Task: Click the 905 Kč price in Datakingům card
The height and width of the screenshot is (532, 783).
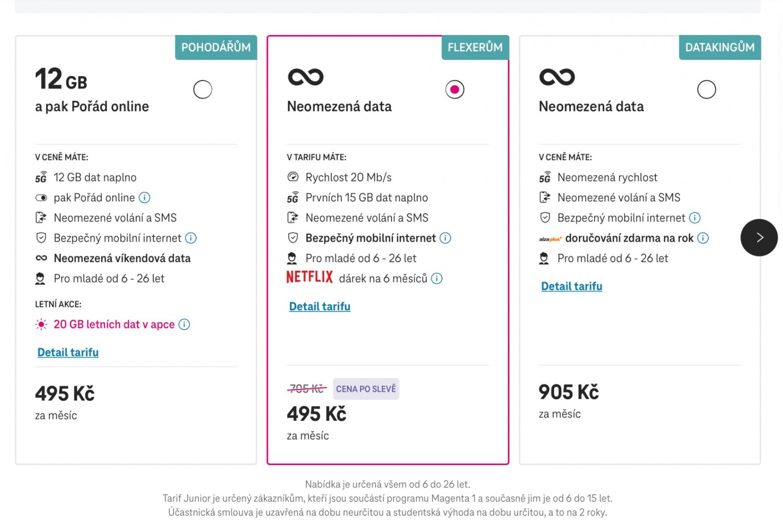Action: click(x=568, y=392)
